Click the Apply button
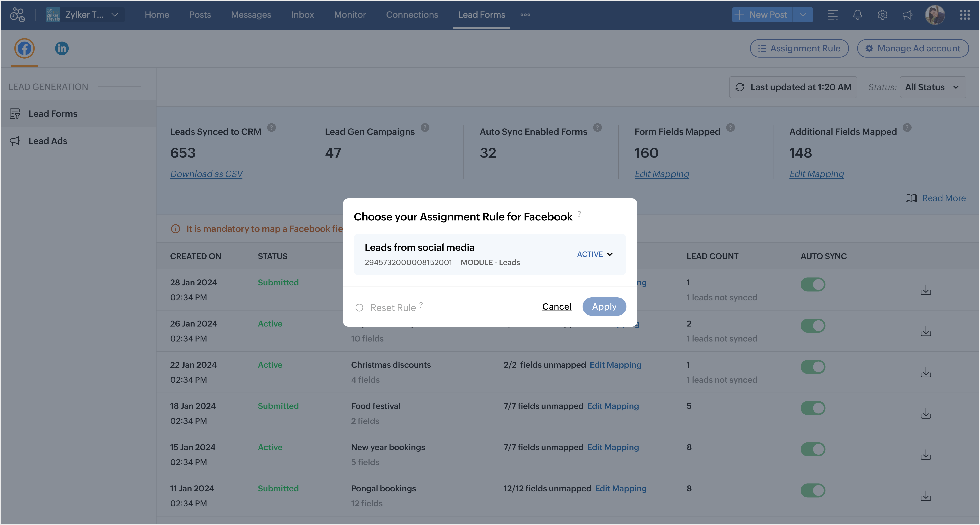Image resolution: width=980 pixels, height=525 pixels. coord(604,306)
